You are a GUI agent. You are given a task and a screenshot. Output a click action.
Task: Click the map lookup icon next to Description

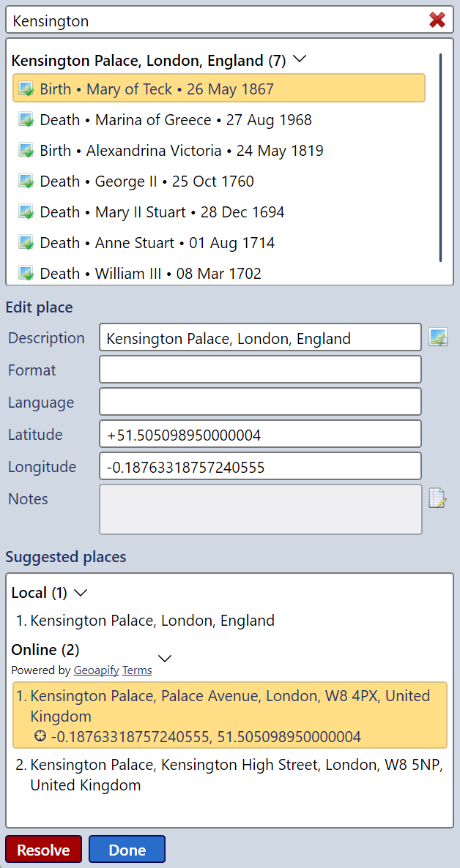pos(438,338)
